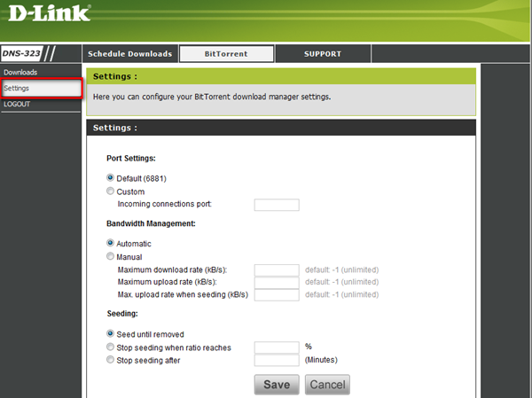Click the BitTorrent download manager description text
The width and height of the screenshot is (532, 398).
point(212,97)
